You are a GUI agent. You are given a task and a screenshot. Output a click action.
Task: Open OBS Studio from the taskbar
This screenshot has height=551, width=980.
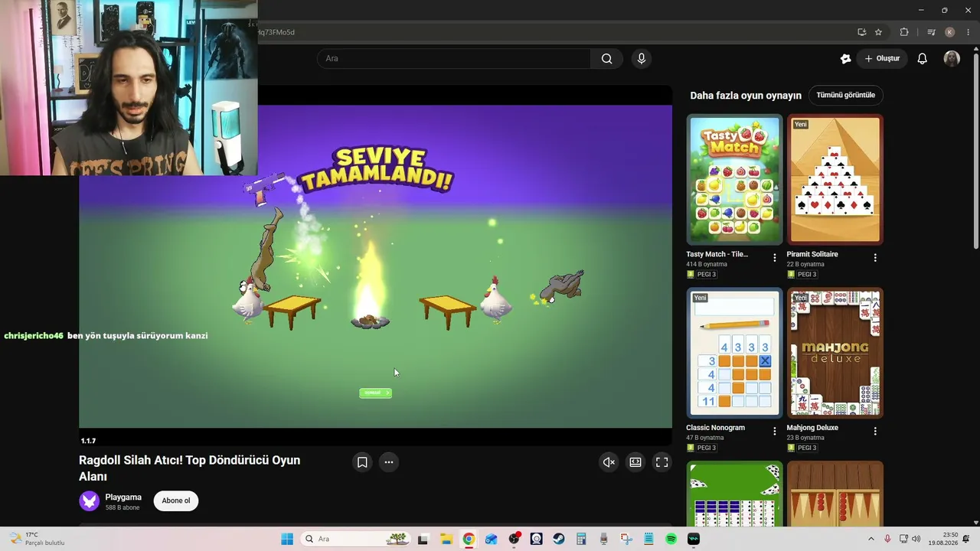514,540
